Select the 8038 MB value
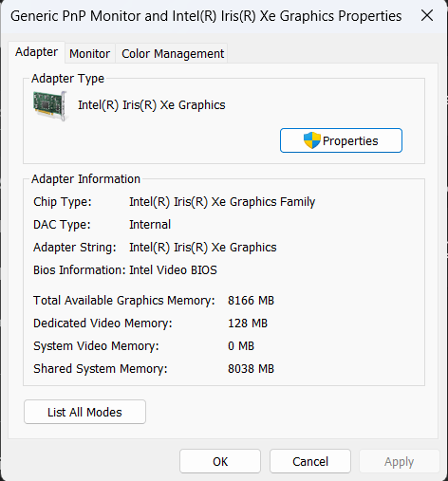The image size is (448, 481). click(251, 369)
